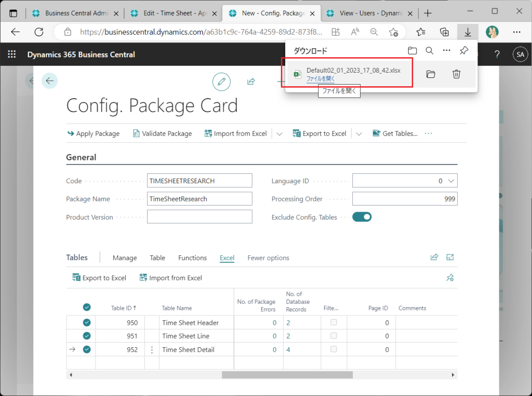532x396 pixels.
Task: Toggle the Exclude Config. Tables switch
Action: tap(362, 217)
